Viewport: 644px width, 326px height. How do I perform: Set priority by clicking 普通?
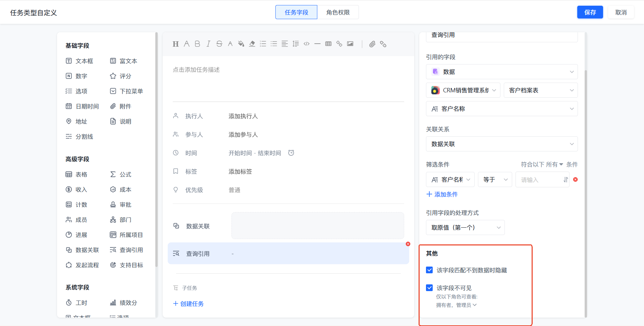pyautogui.click(x=234, y=190)
